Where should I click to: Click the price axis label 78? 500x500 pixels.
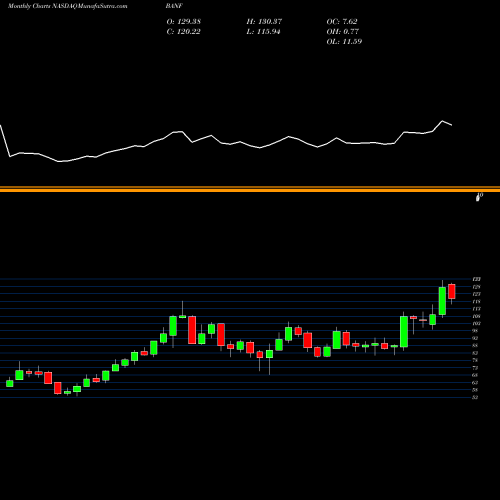475,360
